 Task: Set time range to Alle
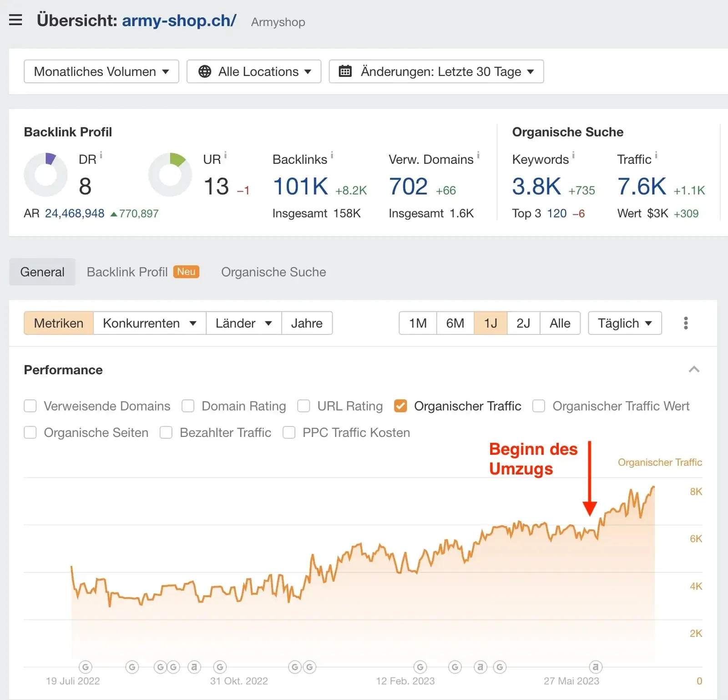tap(560, 323)
